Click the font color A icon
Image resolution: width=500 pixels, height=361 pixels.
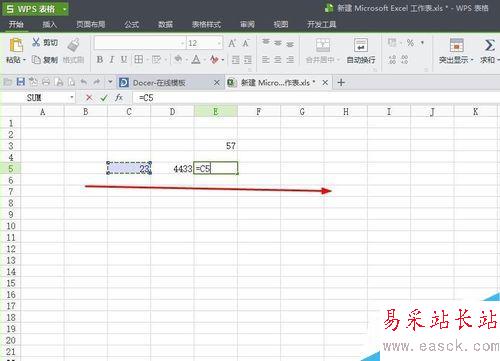click(196, 60)
